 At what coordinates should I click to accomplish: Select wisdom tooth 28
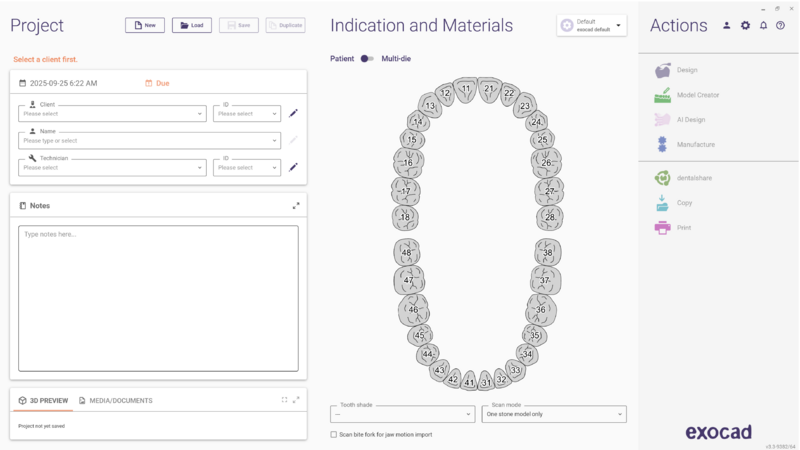549,217
